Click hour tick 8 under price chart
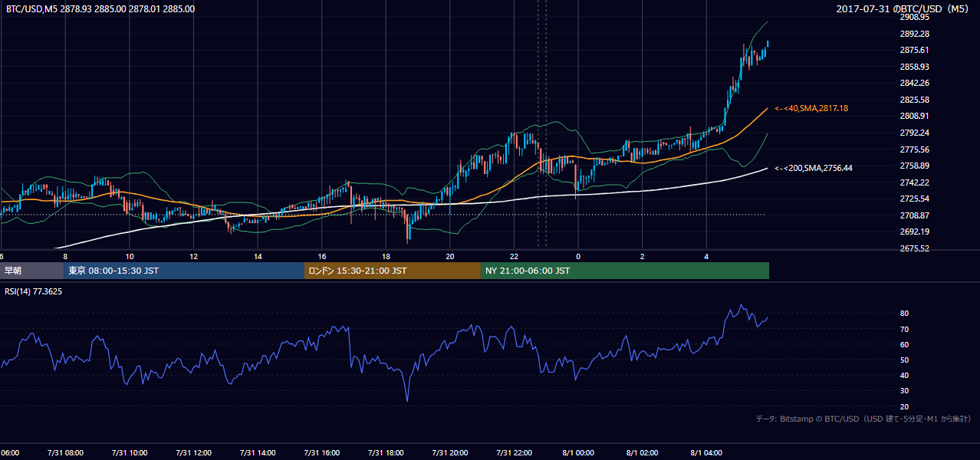The width and height of the screenshot is (980, 460). [x=65, y=256]
